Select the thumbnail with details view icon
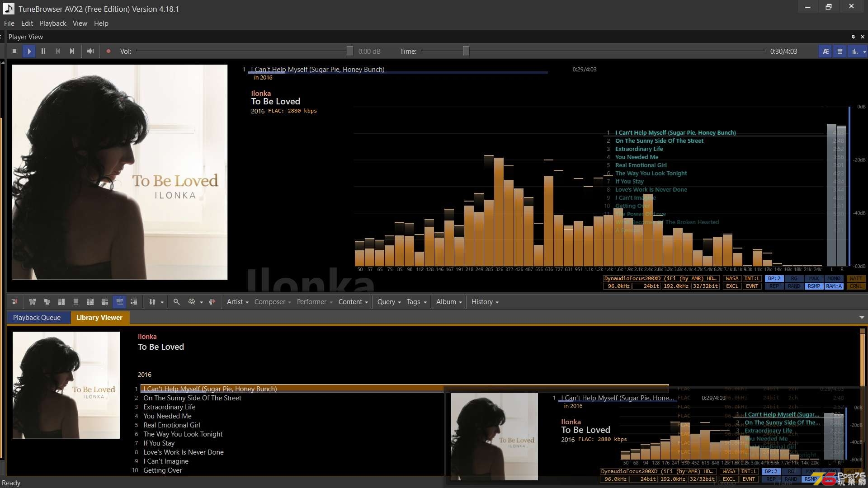Image resolution: width=868 pixels, height=488 pixels. tap(105, 302)
